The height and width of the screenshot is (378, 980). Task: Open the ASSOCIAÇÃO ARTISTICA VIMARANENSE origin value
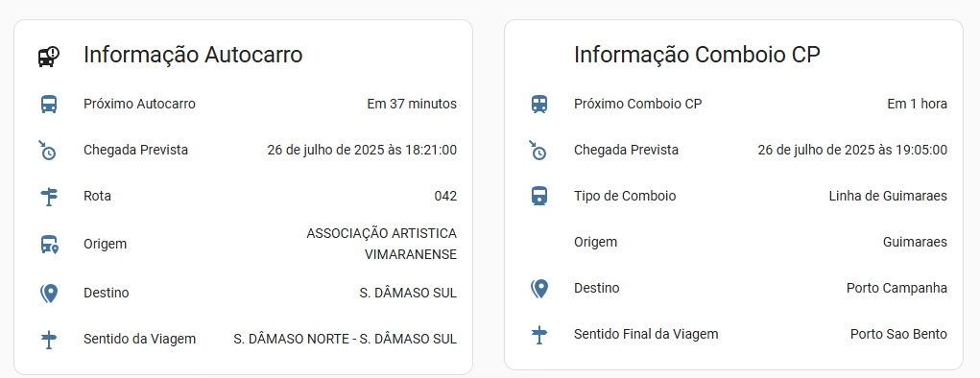click(x=381, y=244)
